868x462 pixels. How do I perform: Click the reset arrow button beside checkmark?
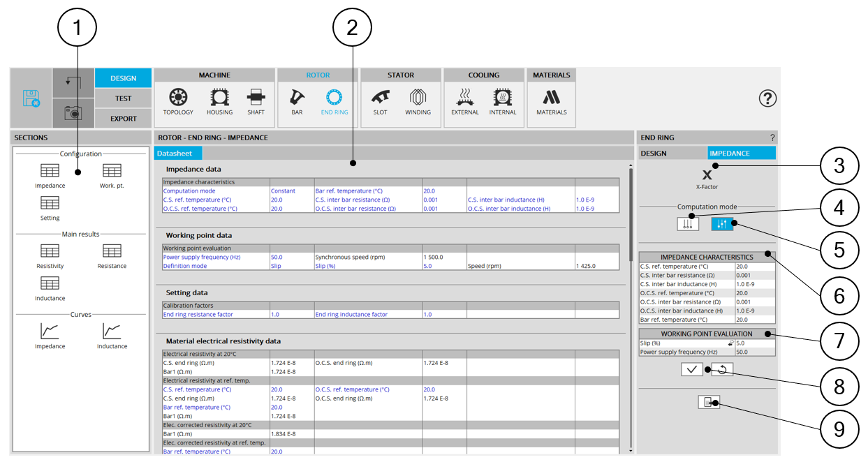coord(722,370)
